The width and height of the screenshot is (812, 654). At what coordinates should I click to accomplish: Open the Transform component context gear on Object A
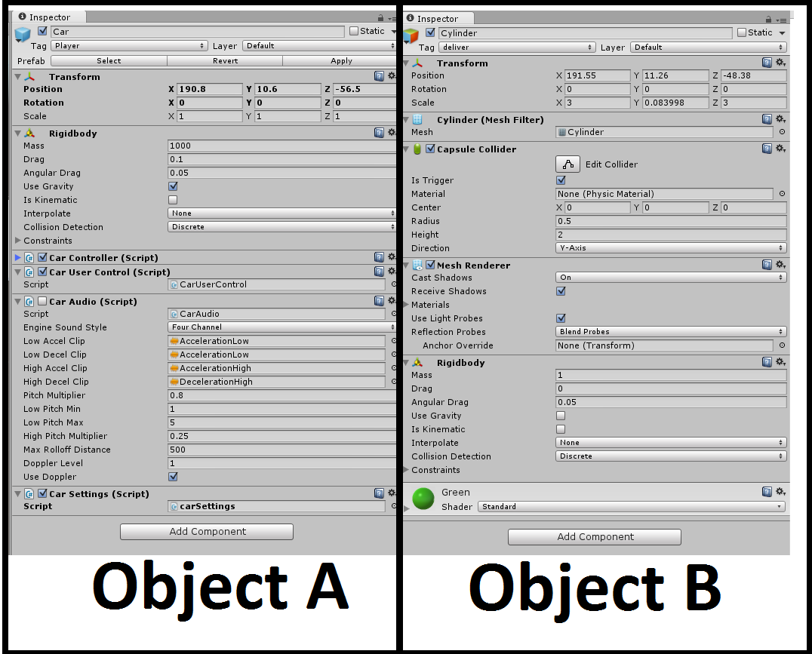click(x=392, y=76)
